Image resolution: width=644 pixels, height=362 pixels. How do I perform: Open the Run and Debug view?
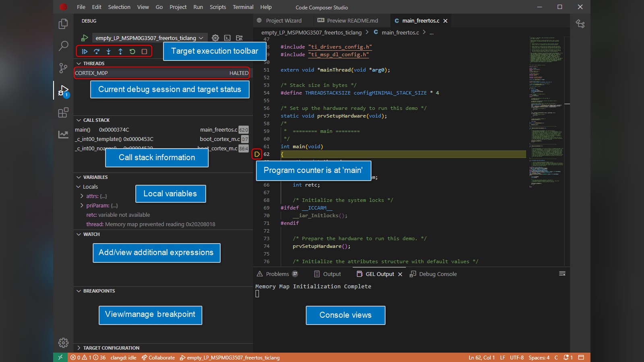(63, 91)
